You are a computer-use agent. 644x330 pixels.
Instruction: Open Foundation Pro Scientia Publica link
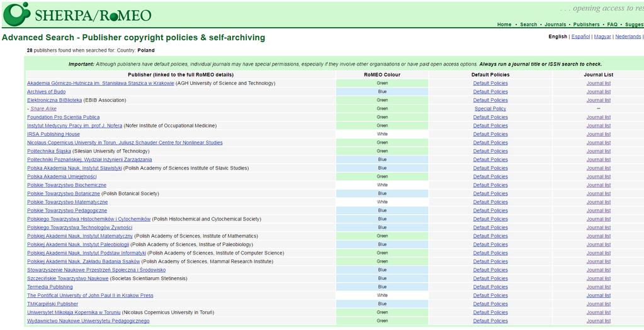(63, 117)
